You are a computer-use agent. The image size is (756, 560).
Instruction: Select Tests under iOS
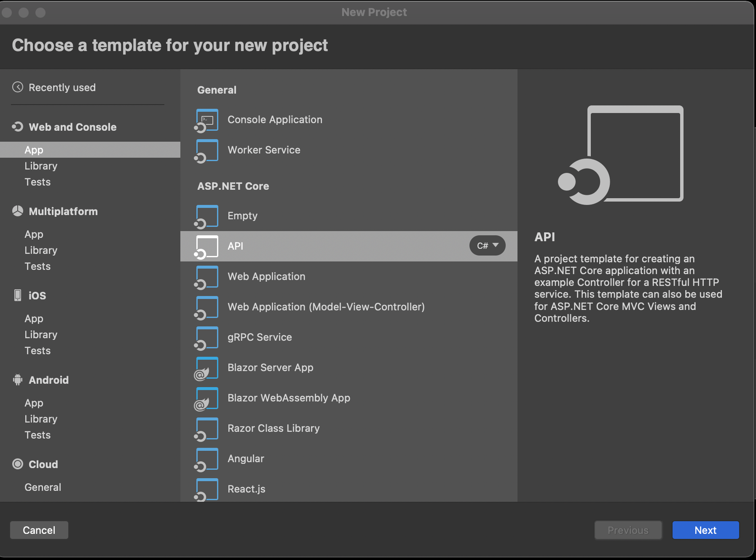click(38, 350)
